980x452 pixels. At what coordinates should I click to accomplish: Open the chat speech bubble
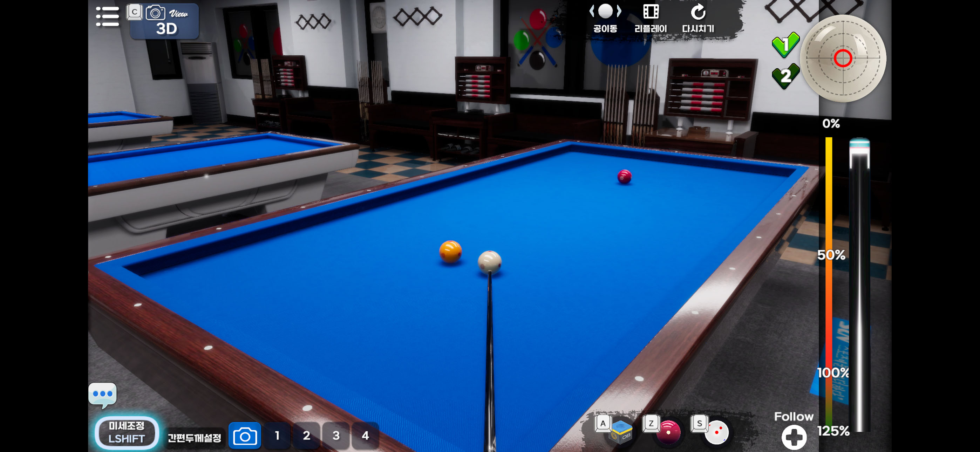point(103,395)
